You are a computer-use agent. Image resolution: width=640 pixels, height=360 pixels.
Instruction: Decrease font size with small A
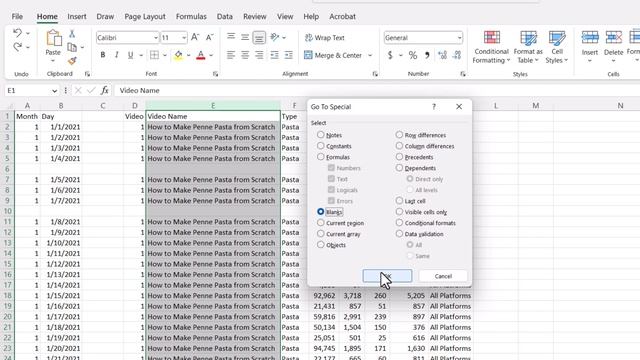click(x=209, y=38)
